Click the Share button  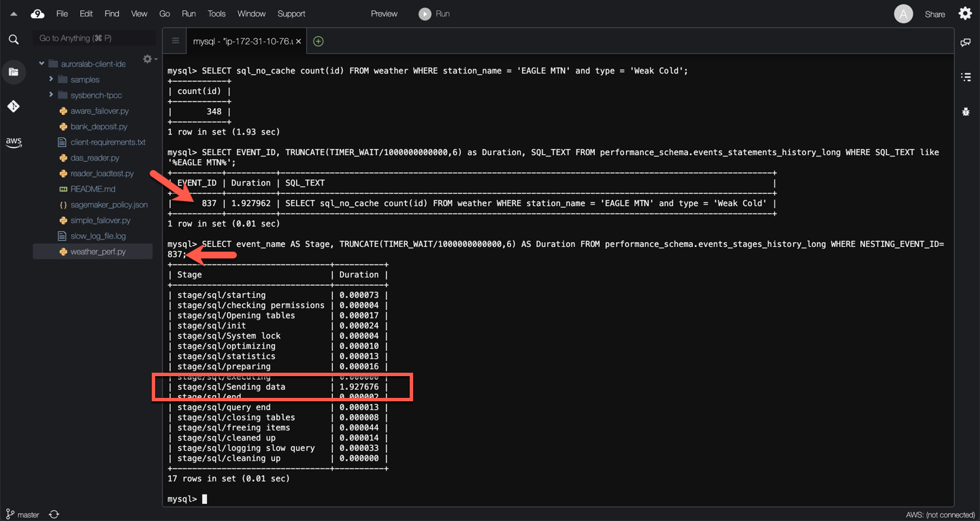[x=934, y=14]
